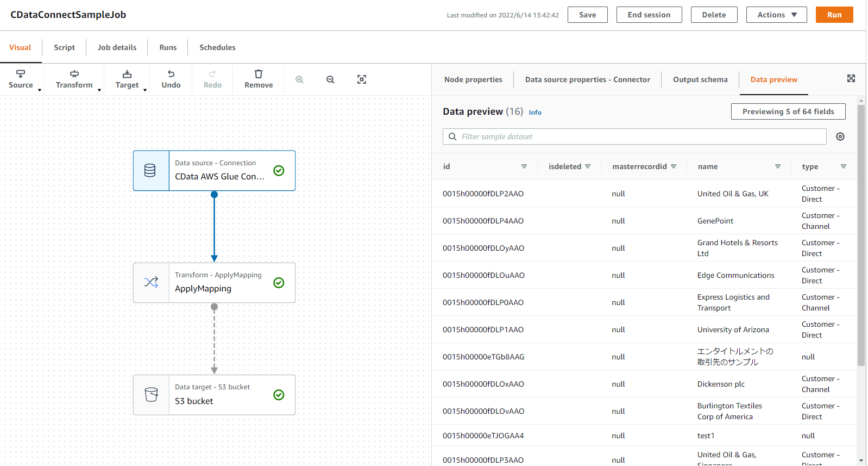The height and width of the screenshot is (466, 868).
Task: Open the Transform node dropdown
Action: point(74,79)
